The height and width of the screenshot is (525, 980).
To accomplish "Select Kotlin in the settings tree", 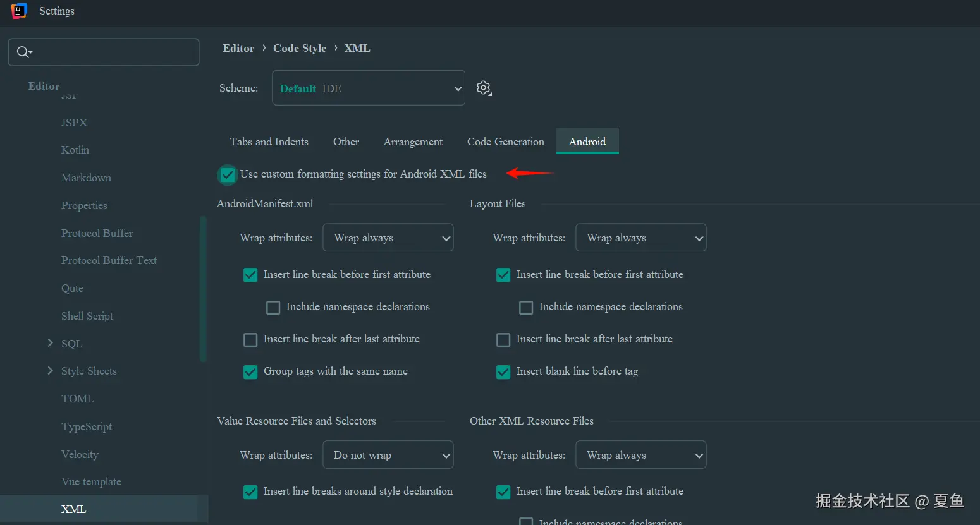I will [x=75, y=150].
